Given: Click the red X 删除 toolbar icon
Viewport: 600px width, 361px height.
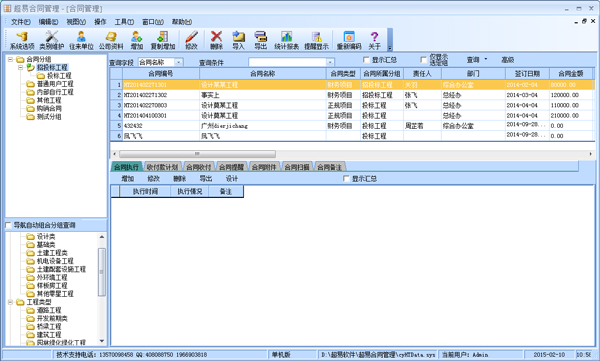Looking at the screenshot, I should [x=216, y=40].
